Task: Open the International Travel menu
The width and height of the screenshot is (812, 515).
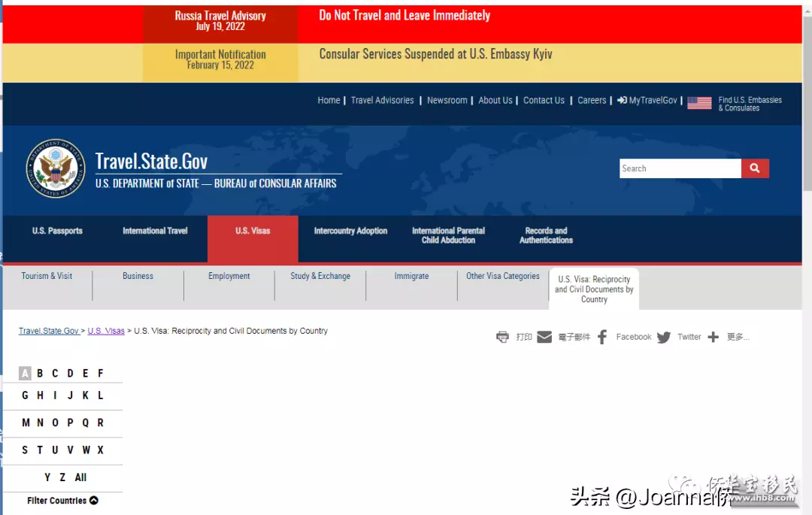Action: coord(155,231)
